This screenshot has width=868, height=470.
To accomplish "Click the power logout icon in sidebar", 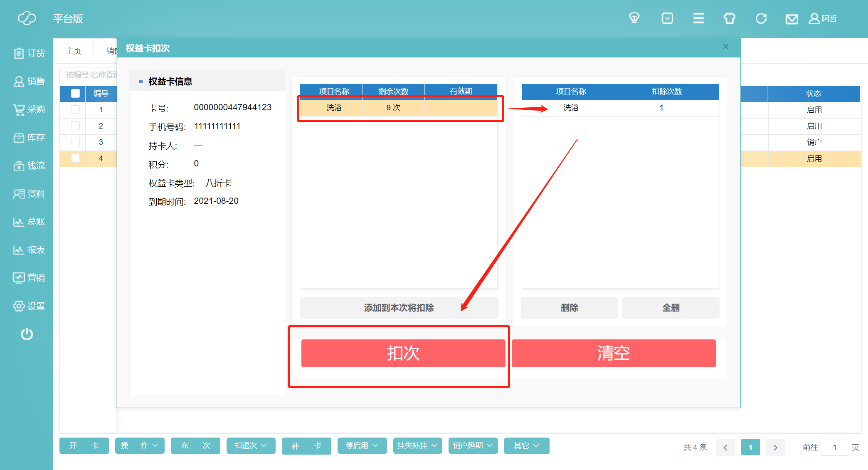I will pyautogui.click(x=27, y=334).
